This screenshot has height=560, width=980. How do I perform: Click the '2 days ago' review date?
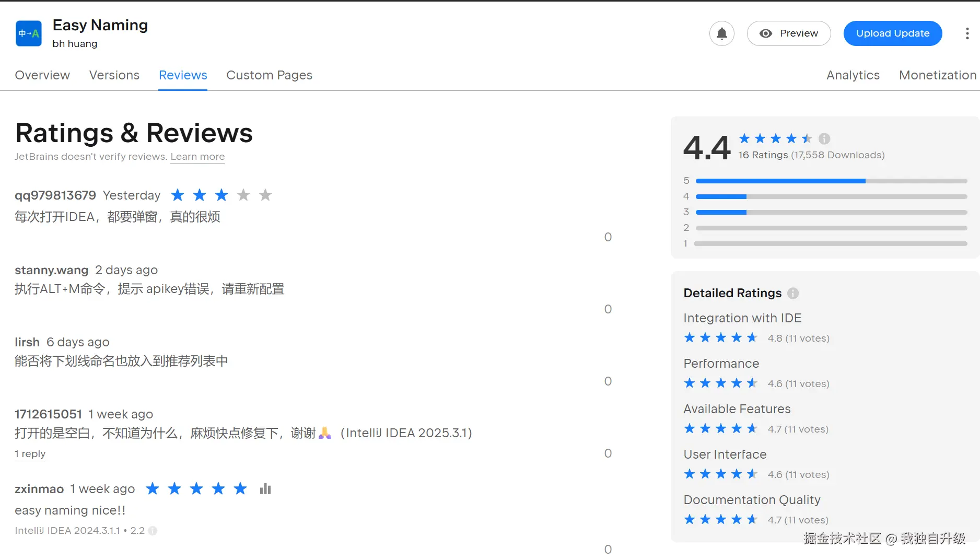coord(126,270)
